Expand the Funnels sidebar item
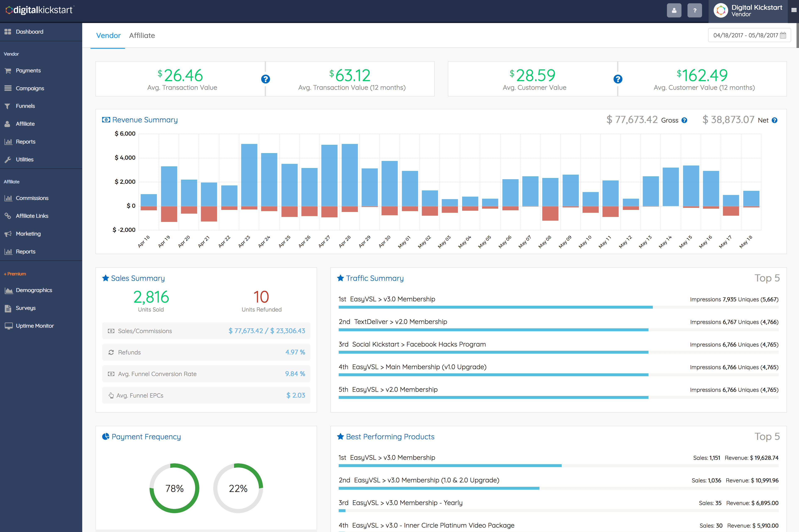 tap(25, 106)
